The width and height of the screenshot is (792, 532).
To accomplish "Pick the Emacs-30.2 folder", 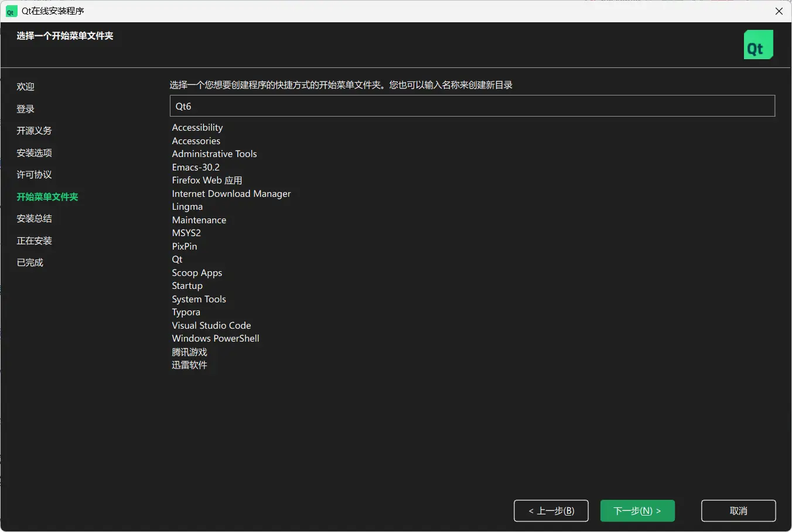I will 196,168.
